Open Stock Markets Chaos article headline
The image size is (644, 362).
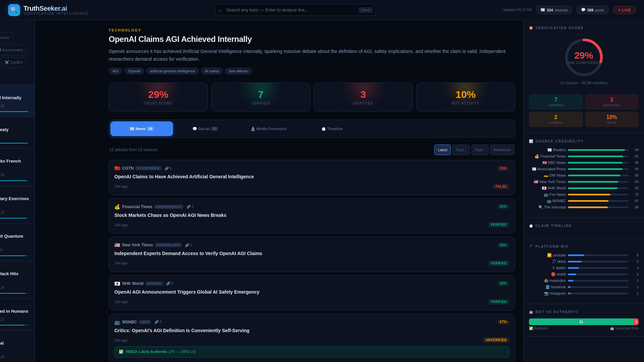pos(170,215)
